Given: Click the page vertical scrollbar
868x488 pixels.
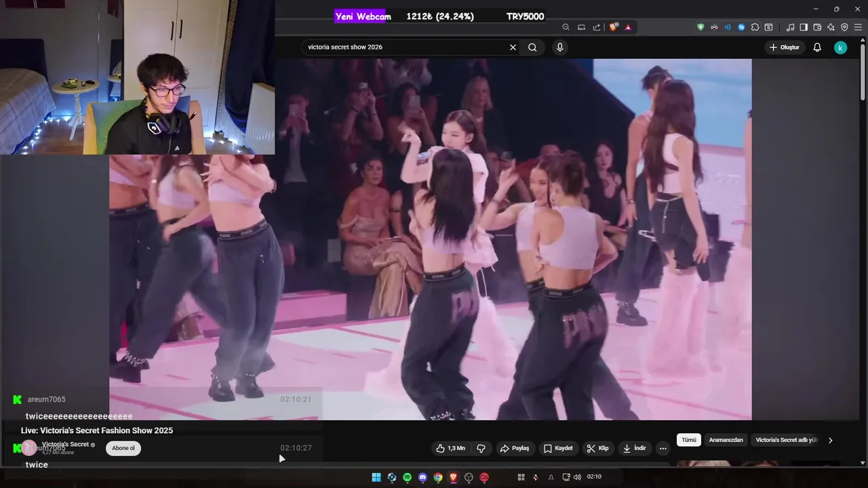Looking at the screenshot, I should pyautogui.click(x=863, y=71).
